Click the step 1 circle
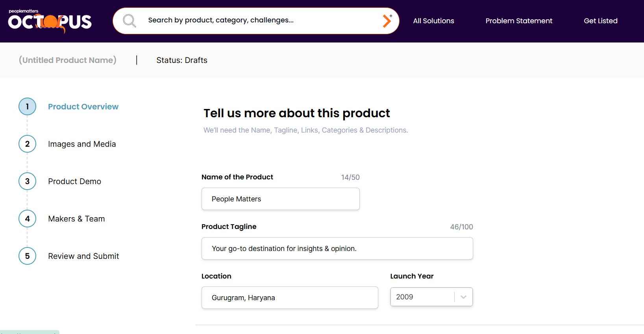The image size is (644, 334). click(27, 107)
